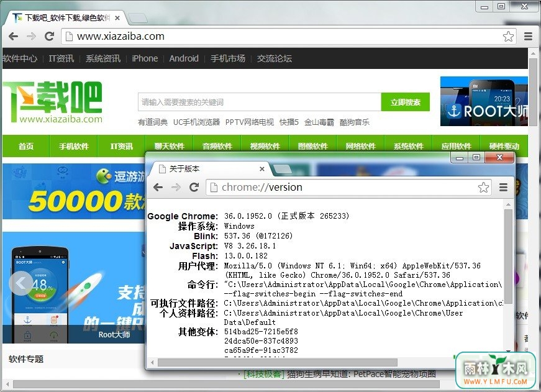Click horizontal scrollbar in chrome://version window

(x=278, y=362)
